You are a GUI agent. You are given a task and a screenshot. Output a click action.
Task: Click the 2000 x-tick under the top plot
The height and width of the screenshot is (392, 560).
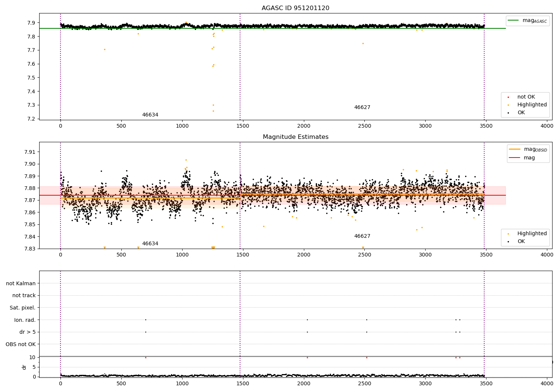point(304,126)
